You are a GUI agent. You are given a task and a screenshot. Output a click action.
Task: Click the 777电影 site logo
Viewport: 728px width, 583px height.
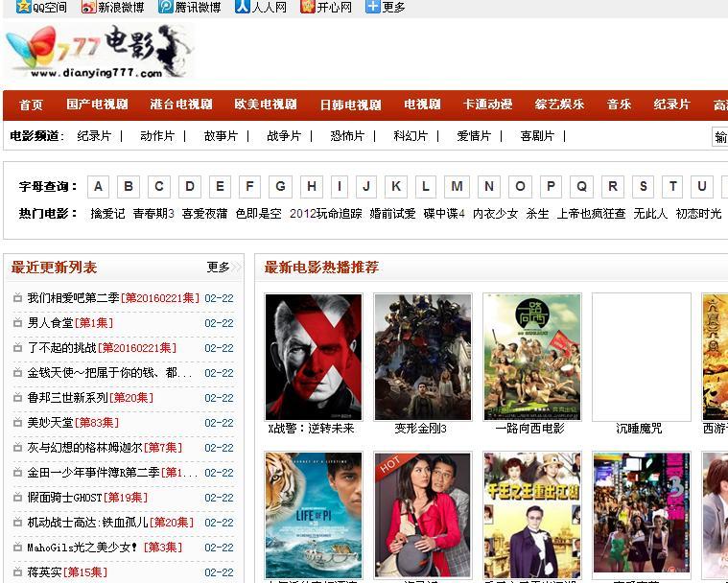click(x=98, y=52)
